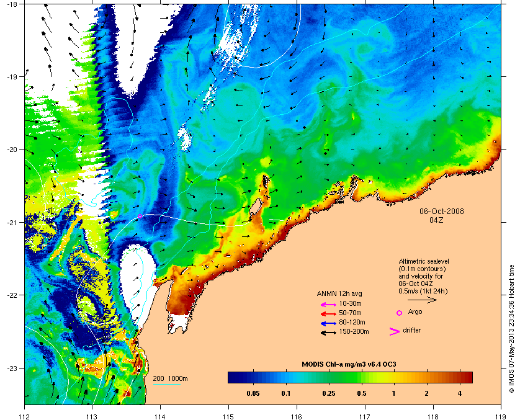
Task: Click the '0.05' colorbar label
Action: point(253,393)
